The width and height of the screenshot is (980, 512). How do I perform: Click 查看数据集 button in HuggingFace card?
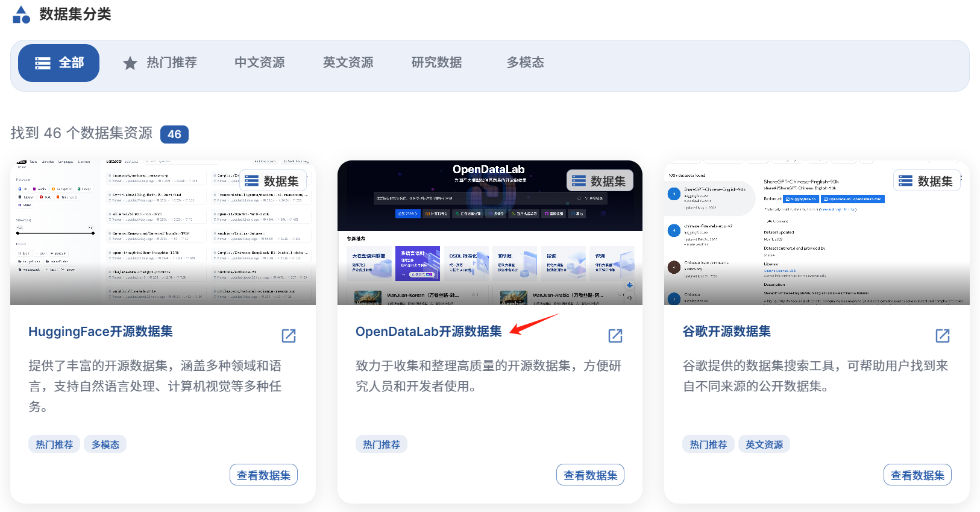coord(263,475)
